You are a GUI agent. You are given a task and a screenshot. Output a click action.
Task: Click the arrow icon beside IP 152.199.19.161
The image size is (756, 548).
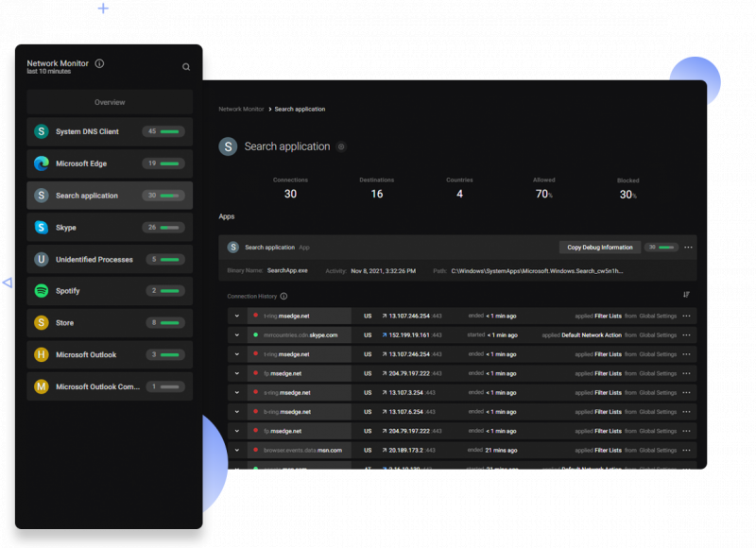[385, 335]
